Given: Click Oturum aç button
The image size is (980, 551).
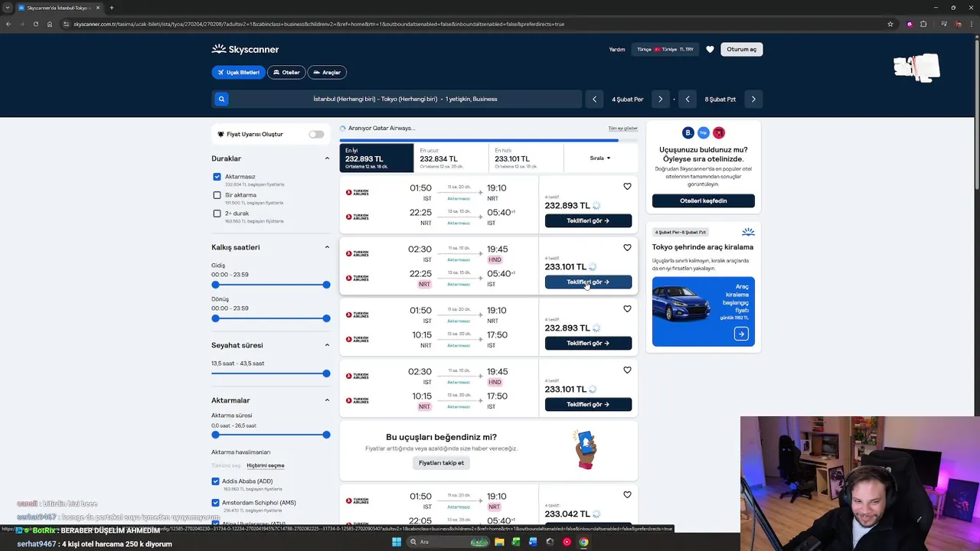Looking at the screenshot, I should (x=741, y=49).
